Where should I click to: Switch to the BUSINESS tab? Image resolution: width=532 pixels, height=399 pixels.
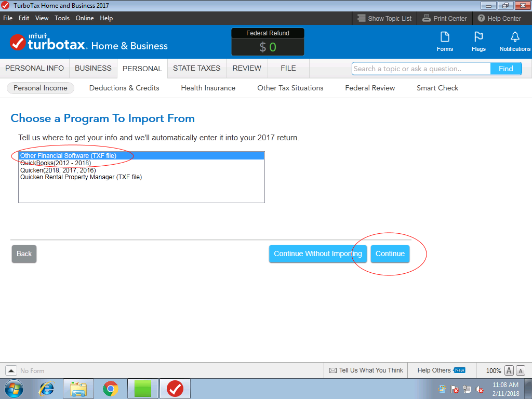click(x=94, y=68)
